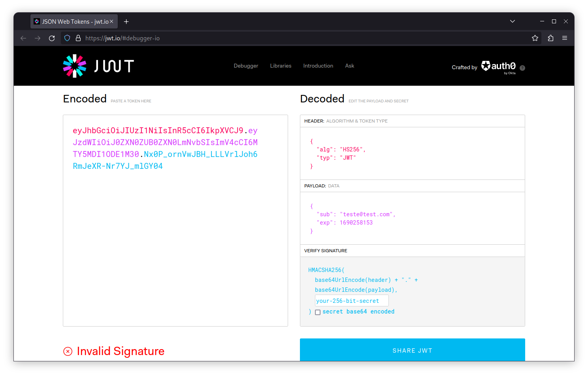Click the your-256-bit-secret input field
Viewport: 588px width, 376px height.
[351, 301]
